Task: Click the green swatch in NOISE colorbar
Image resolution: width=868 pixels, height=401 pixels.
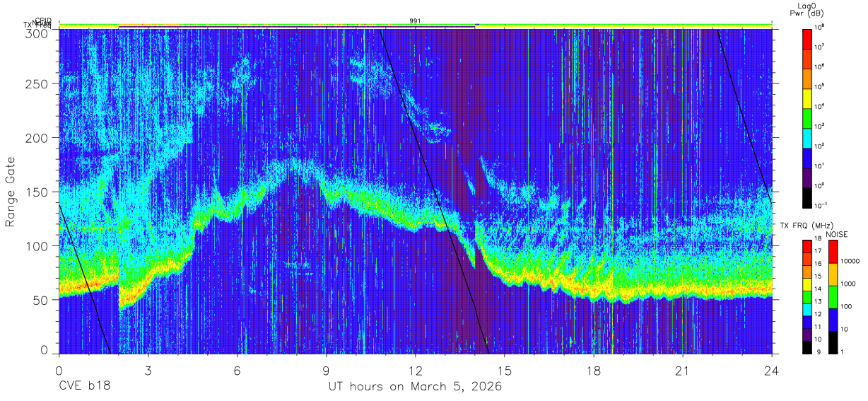Action: 833,297
